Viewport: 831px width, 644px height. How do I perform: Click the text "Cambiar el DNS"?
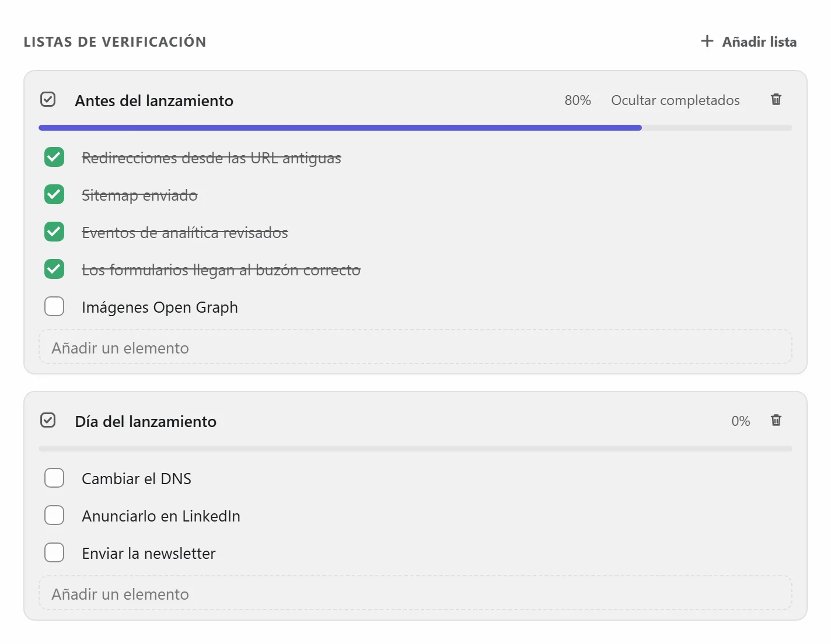137,479
